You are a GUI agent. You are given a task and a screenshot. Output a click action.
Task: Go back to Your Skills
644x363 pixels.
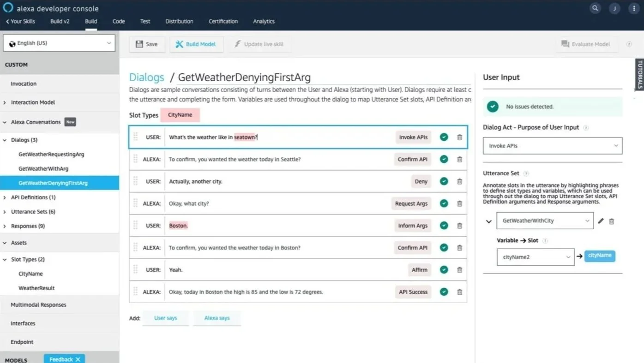(20, 21)
